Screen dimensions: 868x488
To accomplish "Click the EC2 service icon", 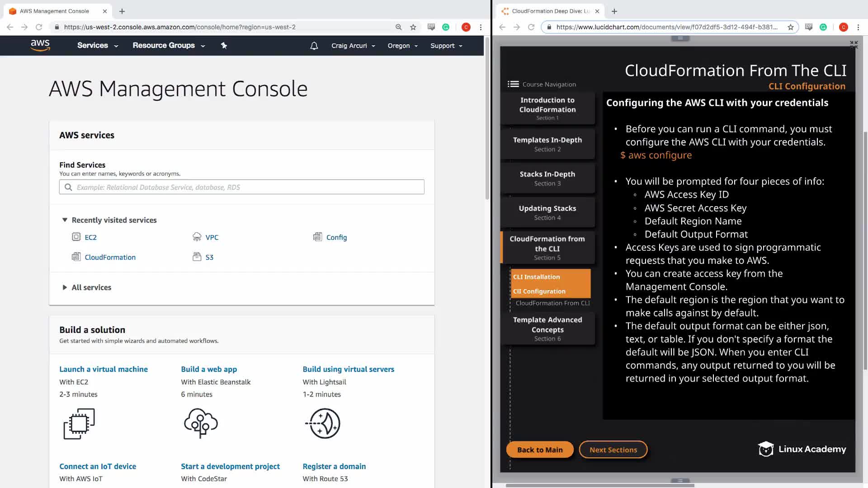I will point(76,237).
